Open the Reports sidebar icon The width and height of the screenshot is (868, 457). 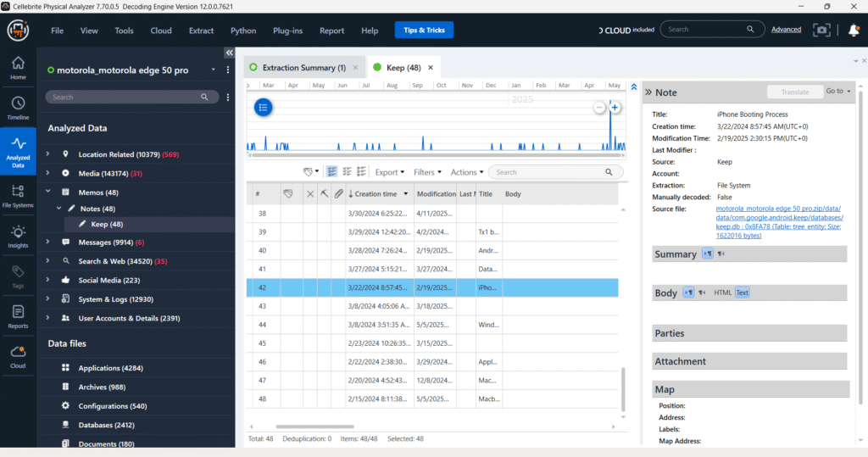click(x=18, y=317)
